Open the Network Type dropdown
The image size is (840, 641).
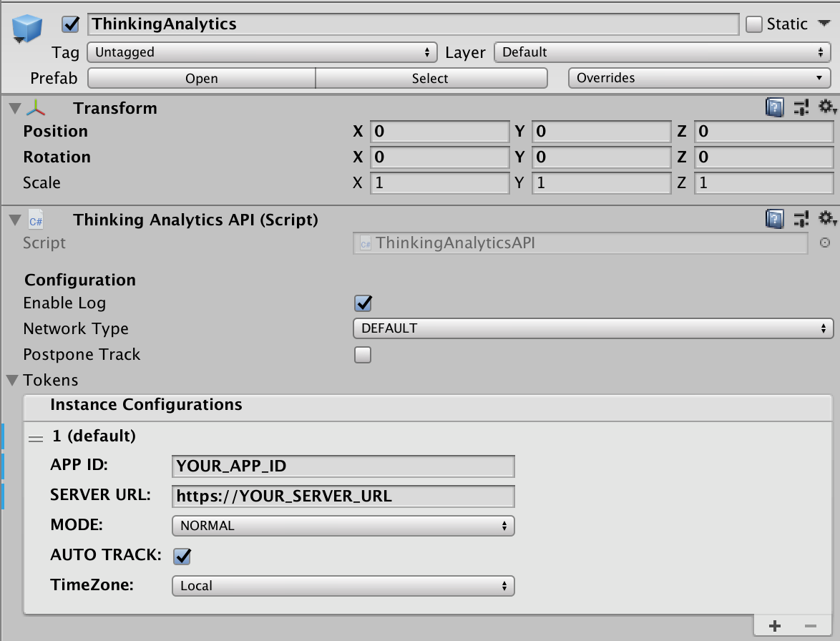point(592,328)
